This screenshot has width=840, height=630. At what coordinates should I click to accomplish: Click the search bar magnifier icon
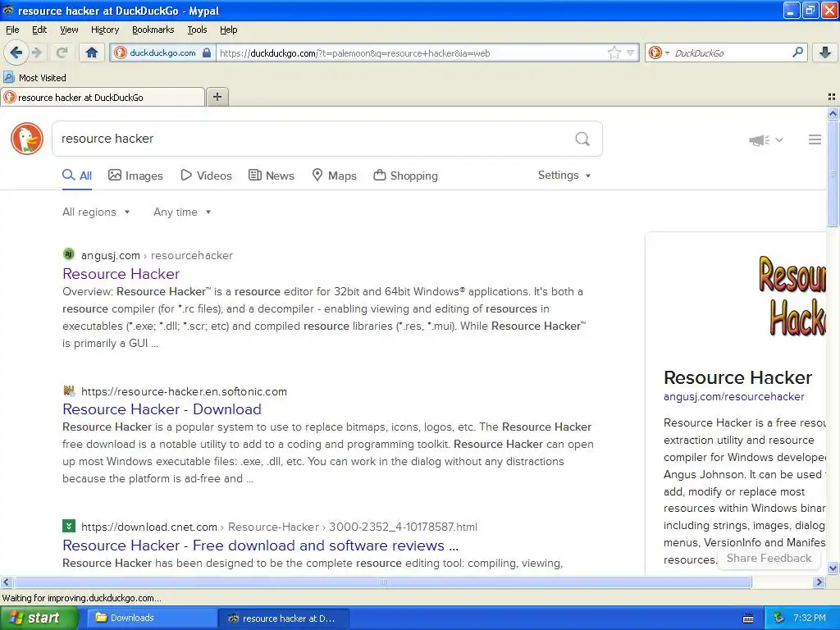point(797,52)
